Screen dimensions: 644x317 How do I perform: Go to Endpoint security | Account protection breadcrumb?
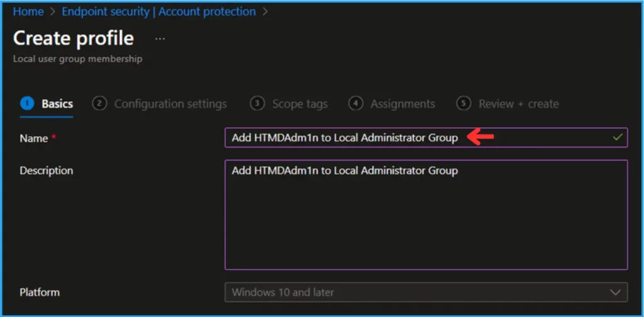(158, 12)
